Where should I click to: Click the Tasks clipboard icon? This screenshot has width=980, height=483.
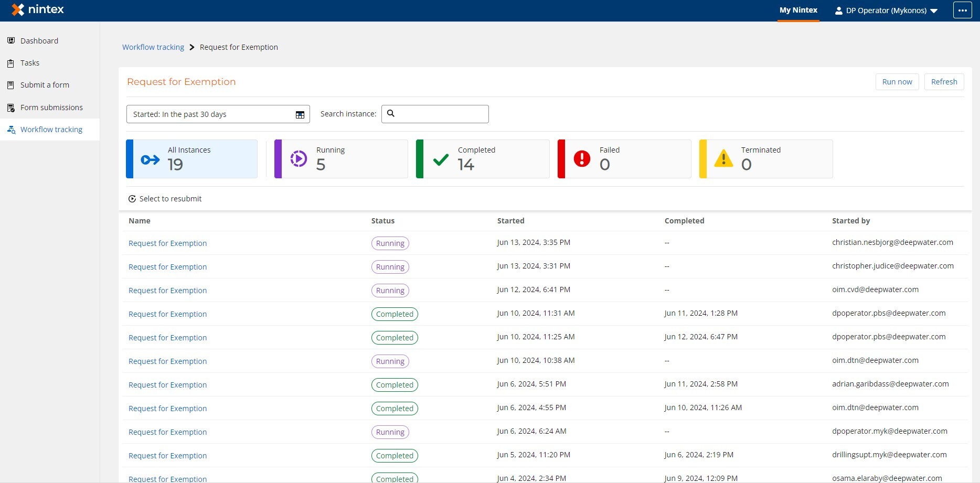coord(10,63)
